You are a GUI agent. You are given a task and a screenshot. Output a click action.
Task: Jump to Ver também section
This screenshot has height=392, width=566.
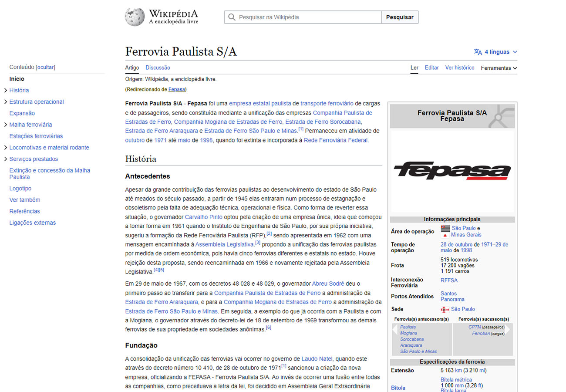tap(25, 200)
